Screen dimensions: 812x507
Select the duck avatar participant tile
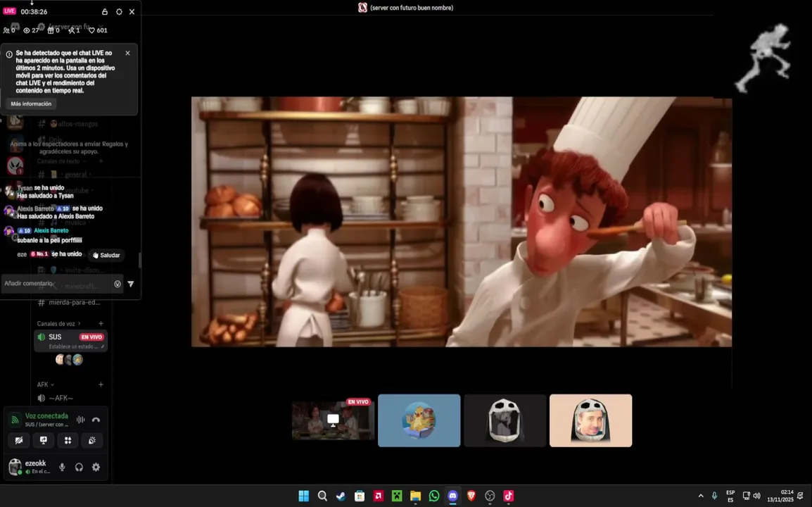tap(419, 420)
